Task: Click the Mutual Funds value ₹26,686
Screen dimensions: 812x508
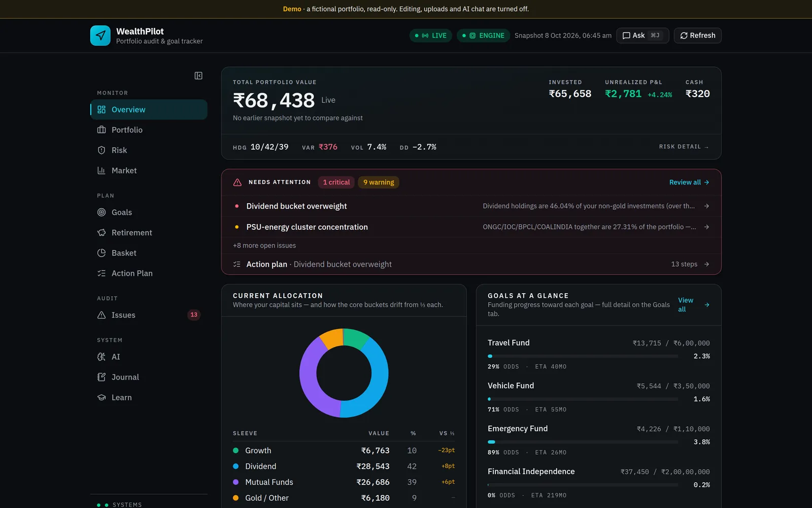Action: pyautogui.click(x=373, y=482)
